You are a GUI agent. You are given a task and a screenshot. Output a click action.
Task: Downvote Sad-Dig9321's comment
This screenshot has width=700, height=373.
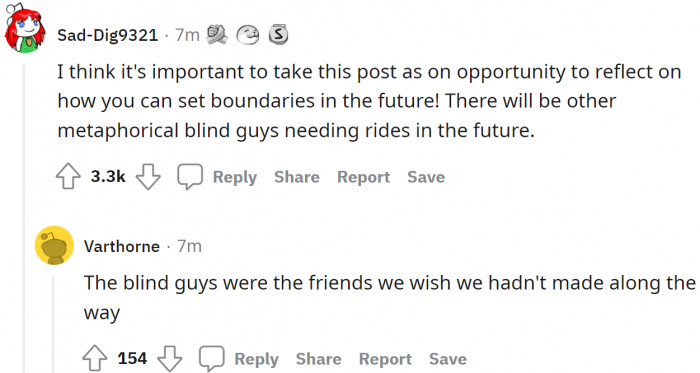(x=148, y=177)
